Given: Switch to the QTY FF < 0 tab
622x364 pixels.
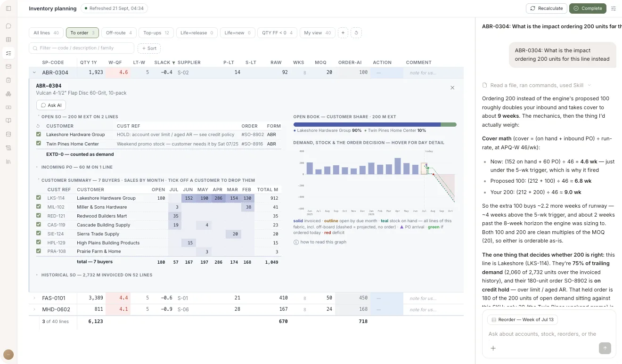Looking at the screenshot, I should coord(277,33).
